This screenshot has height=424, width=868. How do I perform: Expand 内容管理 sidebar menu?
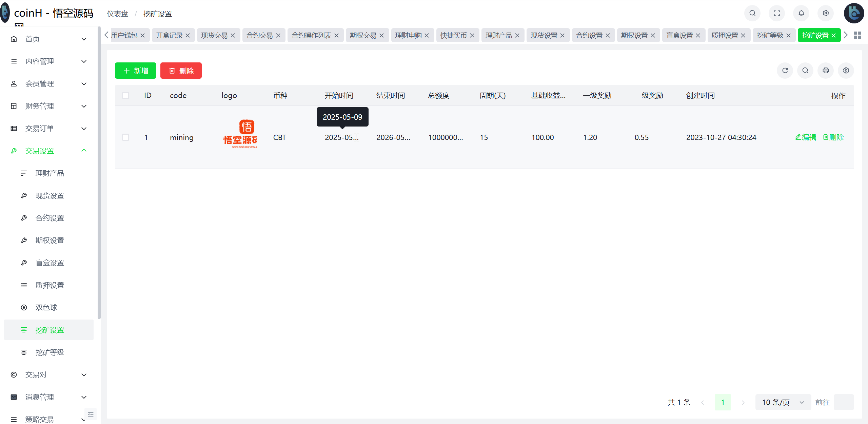click(49, 61)
